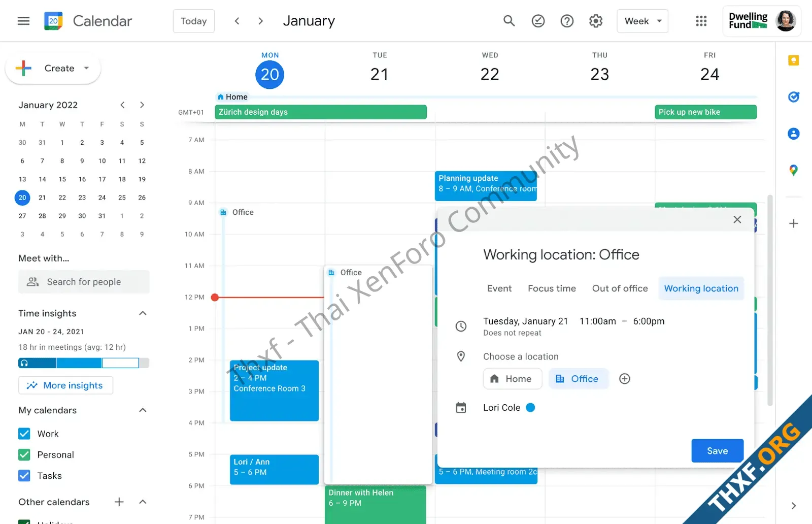
Task: Go to previous week arrow in header
Action: 237,21
